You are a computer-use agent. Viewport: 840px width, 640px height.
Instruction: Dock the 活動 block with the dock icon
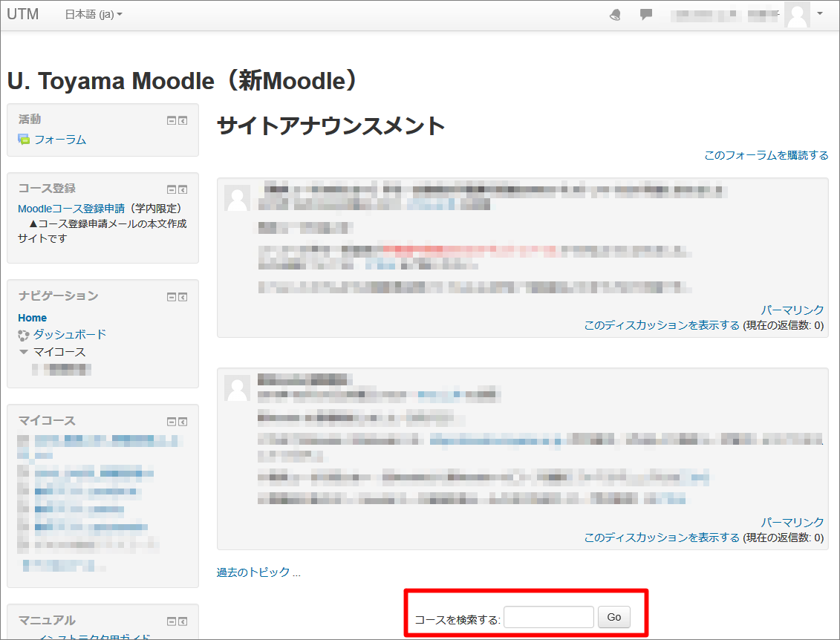183,120
